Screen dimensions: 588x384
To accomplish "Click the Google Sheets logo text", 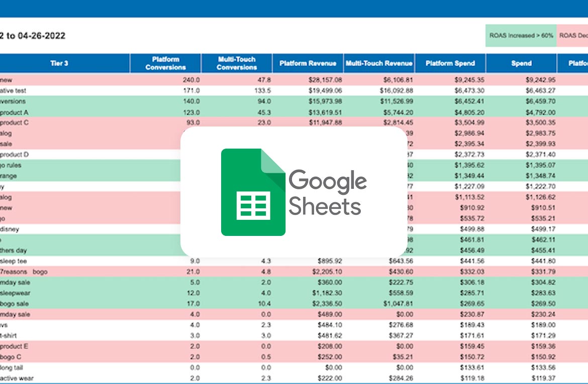I will [327, 193].
